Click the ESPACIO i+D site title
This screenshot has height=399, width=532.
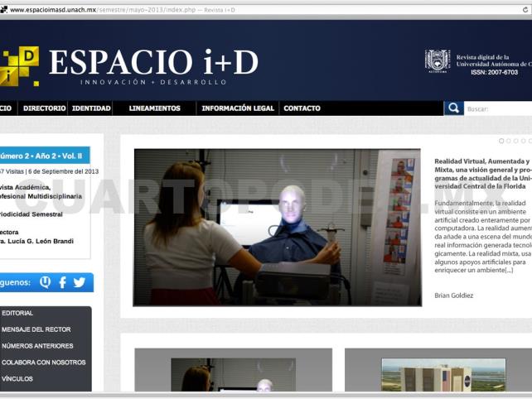[x=153, y=62]
